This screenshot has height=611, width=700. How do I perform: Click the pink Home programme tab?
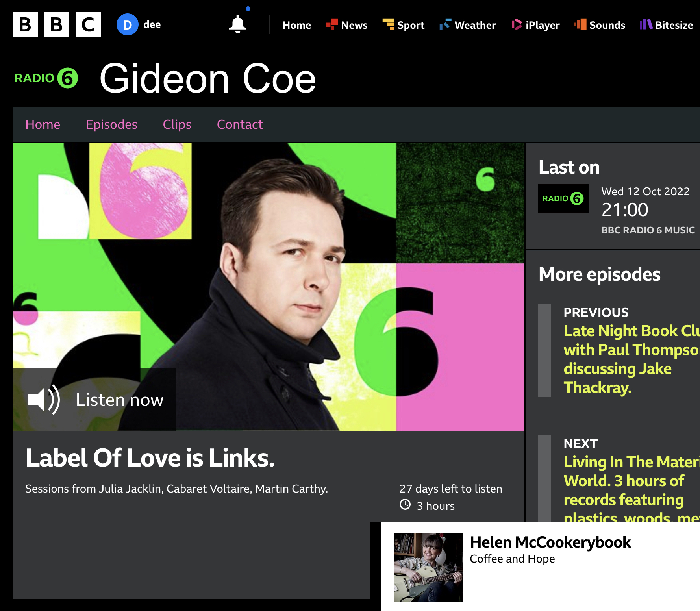pyautogui.click(x=43, y=124)
